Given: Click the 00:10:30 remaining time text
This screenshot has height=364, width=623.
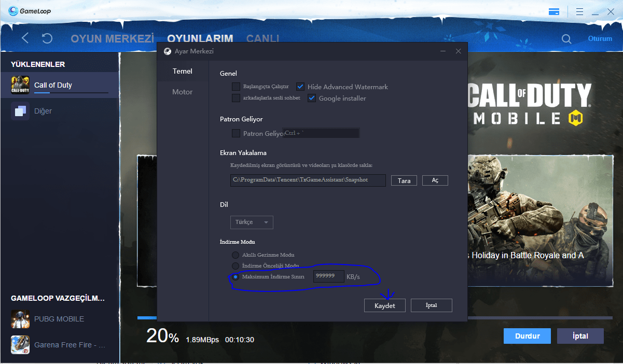Looking at the screenshot, I should tap(239, 340).
